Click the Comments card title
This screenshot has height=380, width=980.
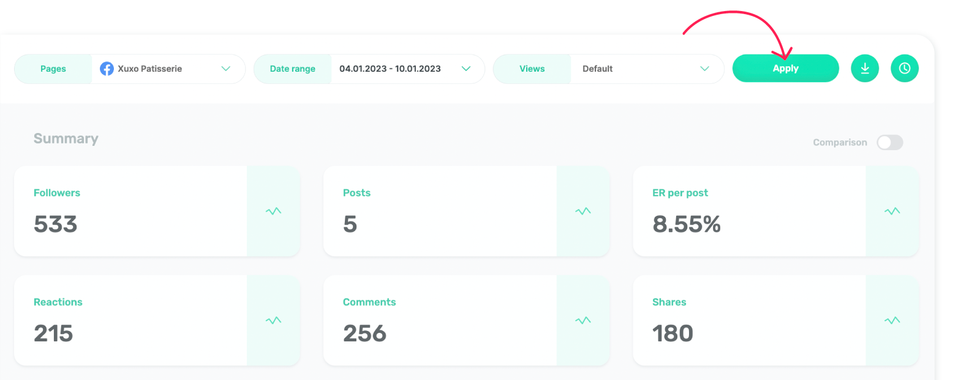click(x=369, y=302)
